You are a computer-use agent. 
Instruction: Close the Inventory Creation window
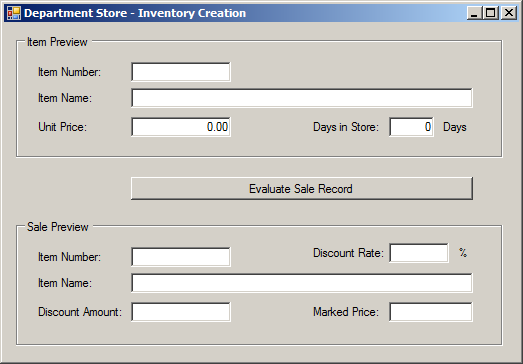(x=509, y=13)
